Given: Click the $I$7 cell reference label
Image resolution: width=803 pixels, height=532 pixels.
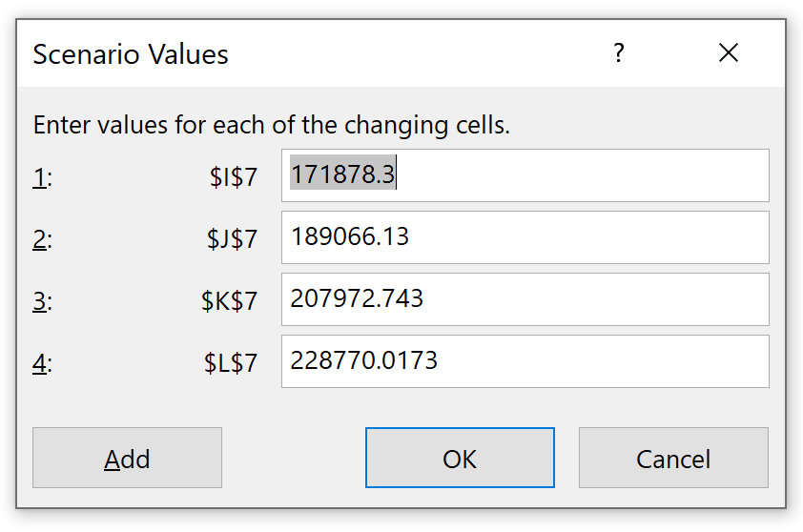Looking at the screenshot, I should [x=234, y=176].
